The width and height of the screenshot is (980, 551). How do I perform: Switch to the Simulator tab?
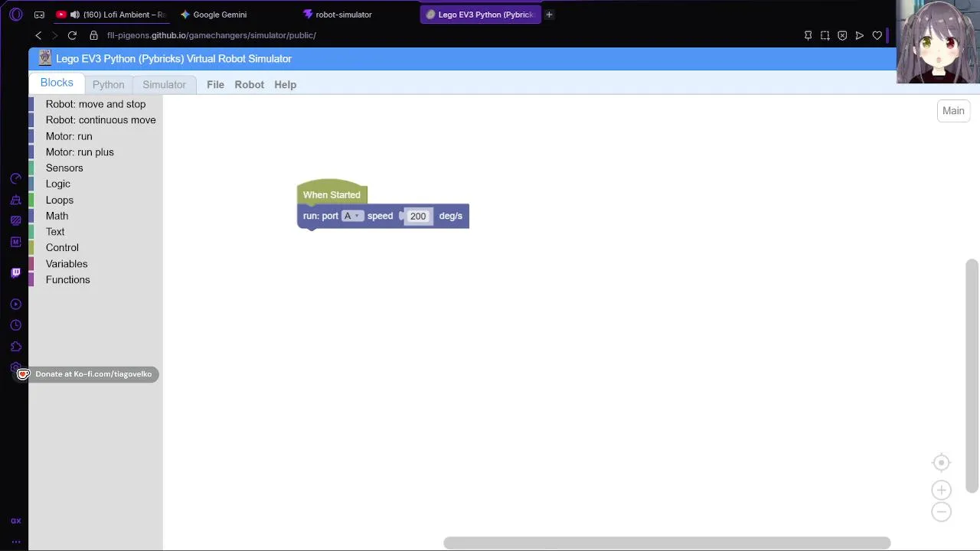click(164, 85)
